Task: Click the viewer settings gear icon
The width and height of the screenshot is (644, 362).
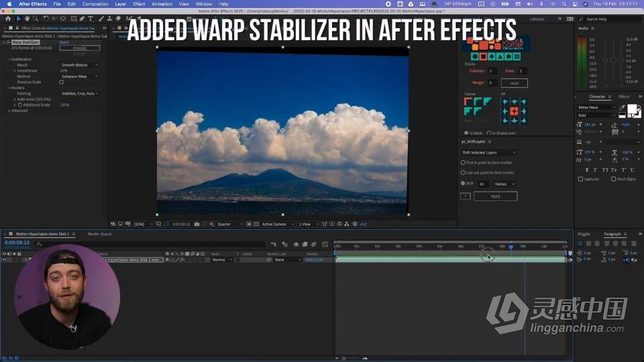Action: tap(355, 224)
